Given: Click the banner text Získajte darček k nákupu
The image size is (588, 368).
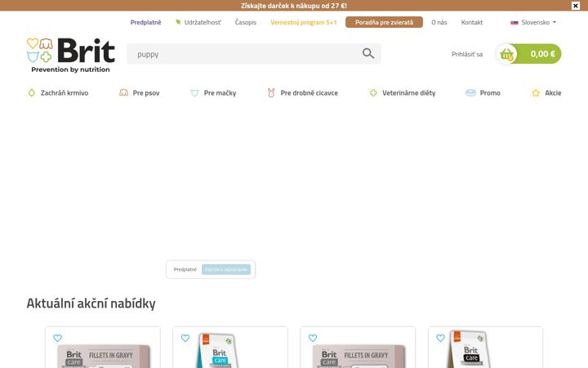Looking at the screenshot, I should (294, 6).
